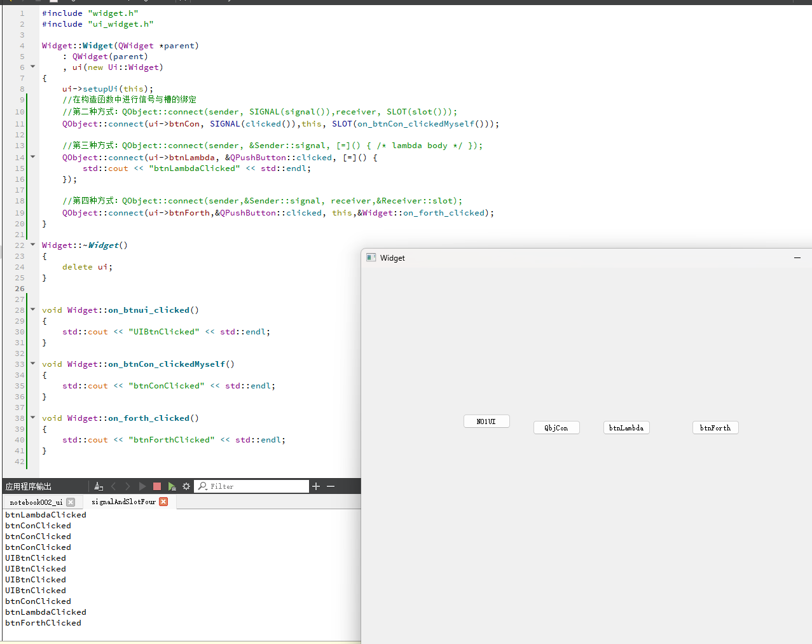Collapse the constructor fold at line 6
Screen dimensions: 812x644
pyautogui.click(x=32, y=66)
